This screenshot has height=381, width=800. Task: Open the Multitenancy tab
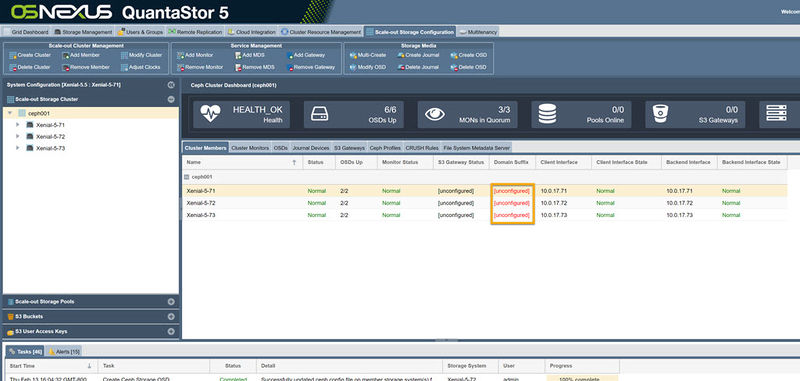pyautogui.click(x=478, y=32)
